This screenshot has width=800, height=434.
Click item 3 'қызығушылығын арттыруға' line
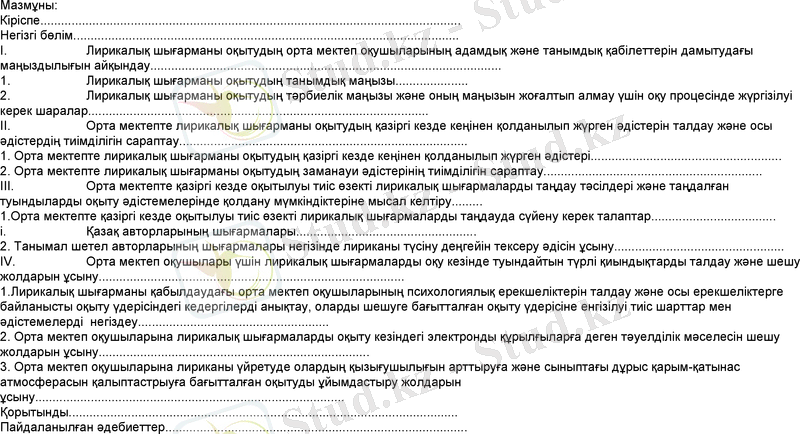coord(370,367)
